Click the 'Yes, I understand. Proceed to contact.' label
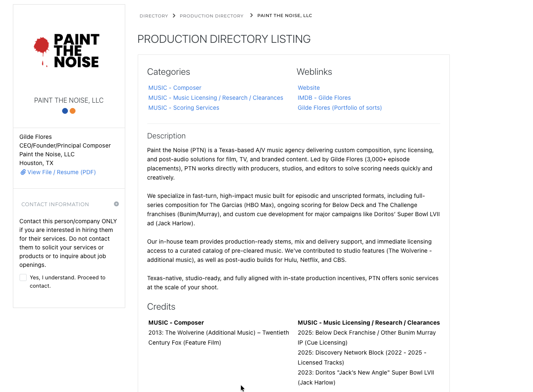533x392 pixels. (x=67, y=282)
